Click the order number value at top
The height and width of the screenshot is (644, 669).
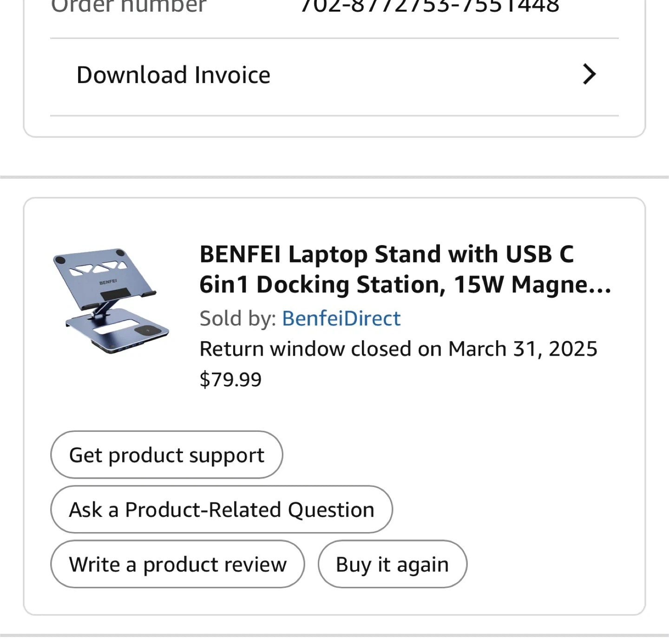pyautogui.click(x=430, y=7)
